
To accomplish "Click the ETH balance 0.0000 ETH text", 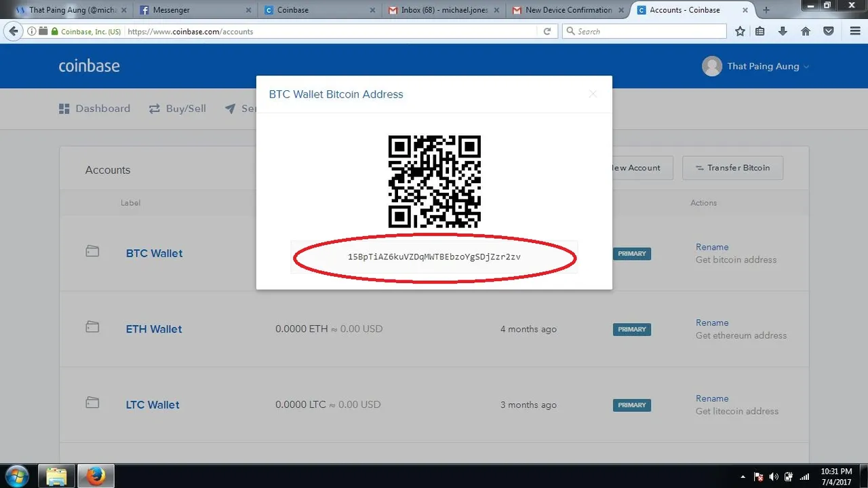I will click(302, 329).
